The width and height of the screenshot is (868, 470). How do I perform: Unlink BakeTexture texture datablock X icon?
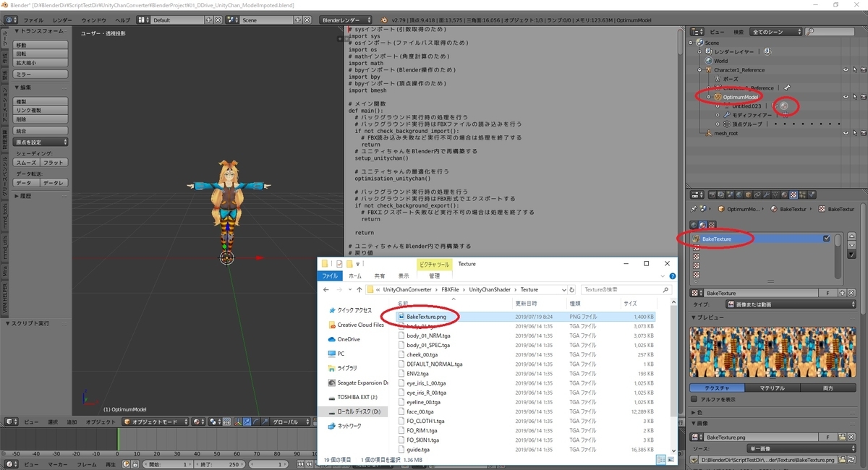click(x=851, y=293)
